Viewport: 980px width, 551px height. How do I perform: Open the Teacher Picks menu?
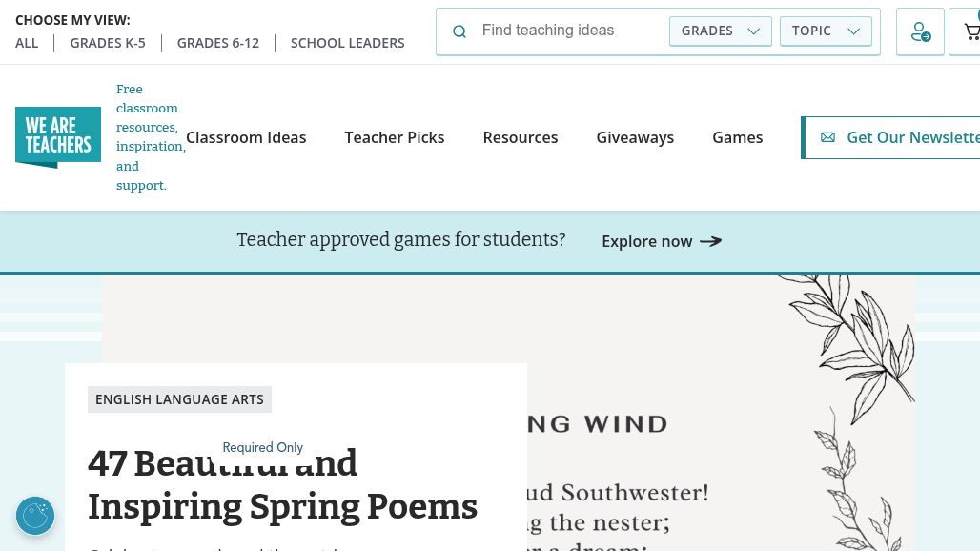point(395,137)
